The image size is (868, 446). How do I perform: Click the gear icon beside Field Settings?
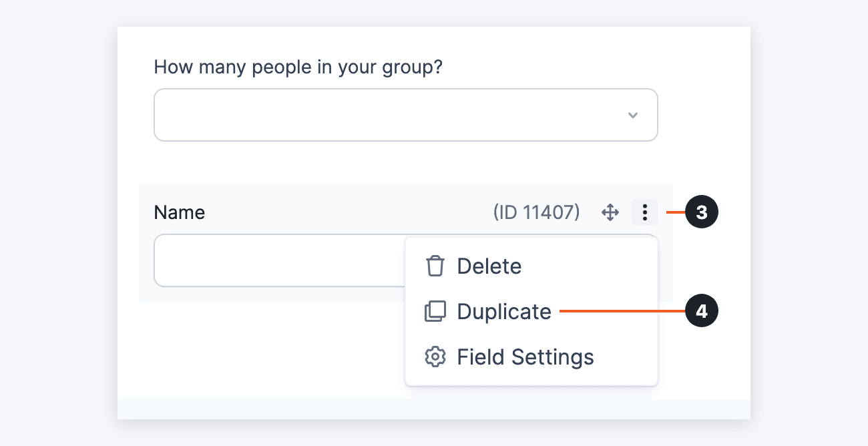pyautogui.click(x=435, y=357)
